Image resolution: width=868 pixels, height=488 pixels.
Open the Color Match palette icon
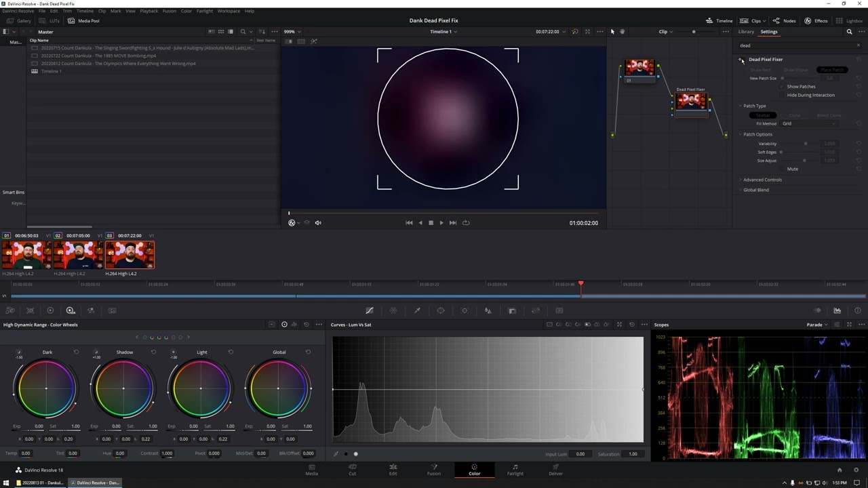coord(30,310)
